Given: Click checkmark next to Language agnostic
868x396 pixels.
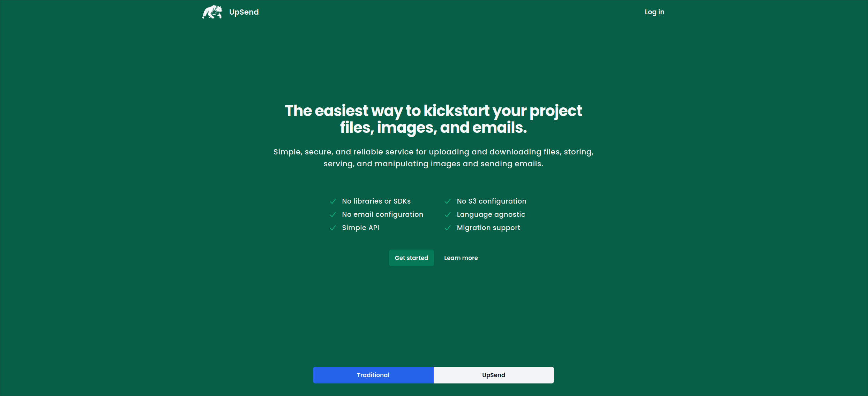Looking at the screenshot, I should click(448, 215).
